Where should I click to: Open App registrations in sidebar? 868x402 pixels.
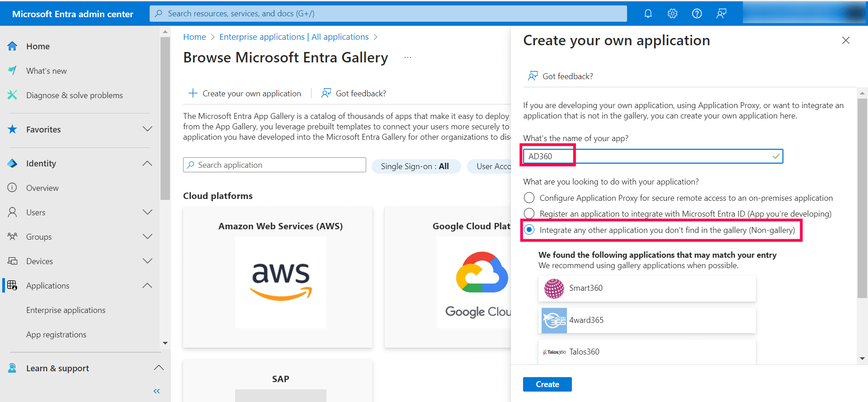[56, 335]
